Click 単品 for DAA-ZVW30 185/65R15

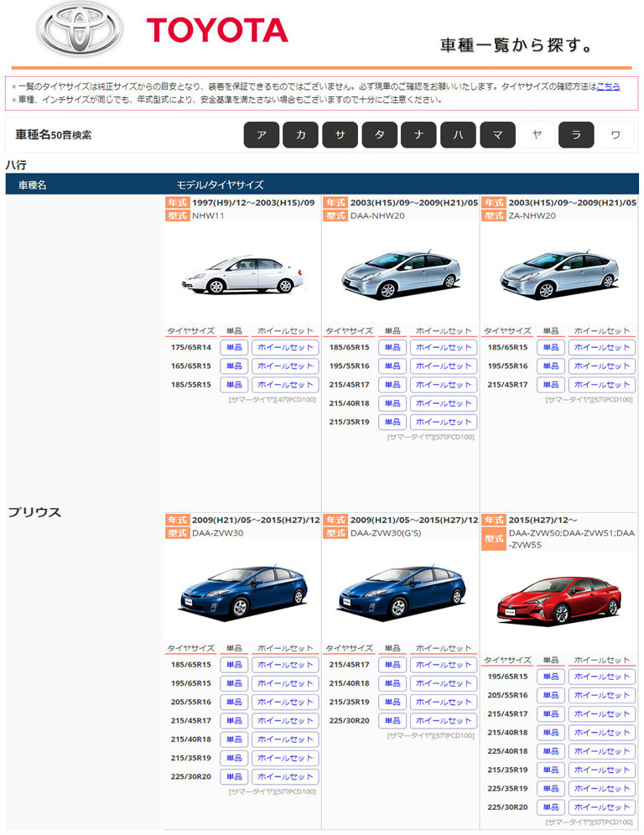(234, 665)
